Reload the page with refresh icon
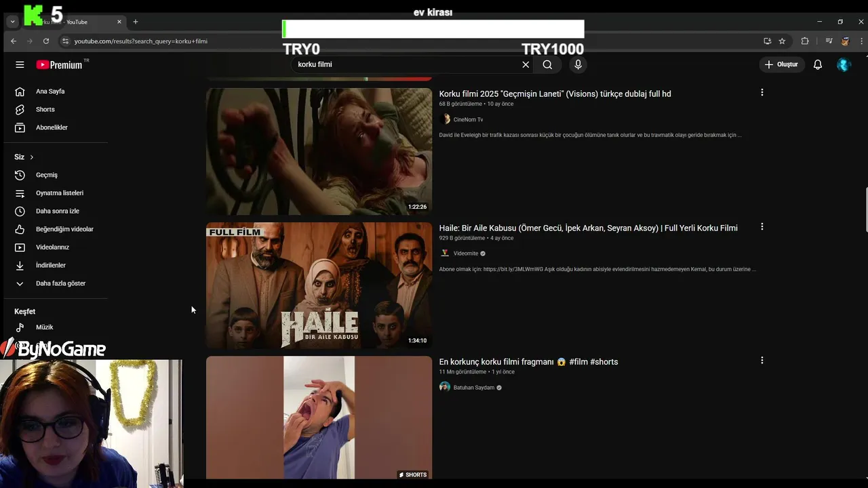The width and height of the screenshot is (868, 488). tap(46, 41)
